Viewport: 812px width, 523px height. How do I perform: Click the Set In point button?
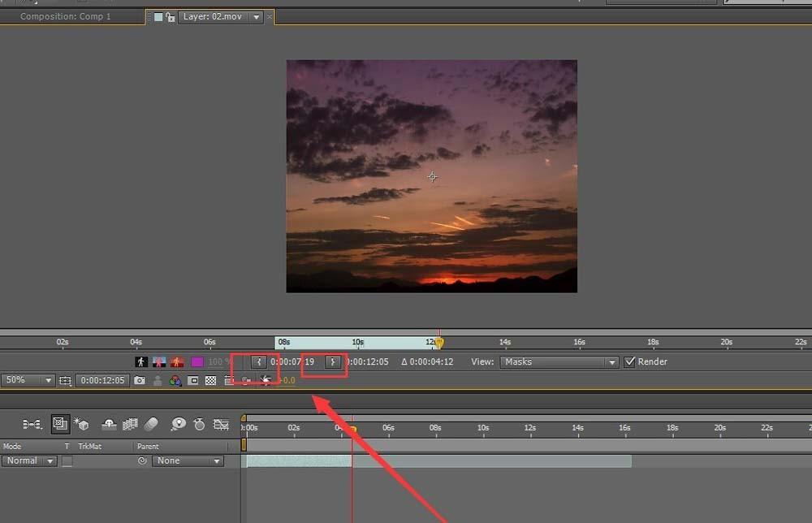(x=258, y=362)
